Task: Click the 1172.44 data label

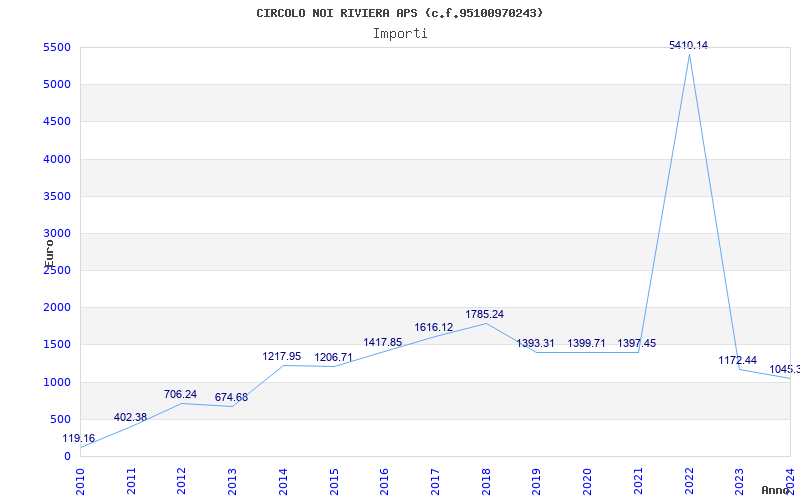Action: [737, 360]
